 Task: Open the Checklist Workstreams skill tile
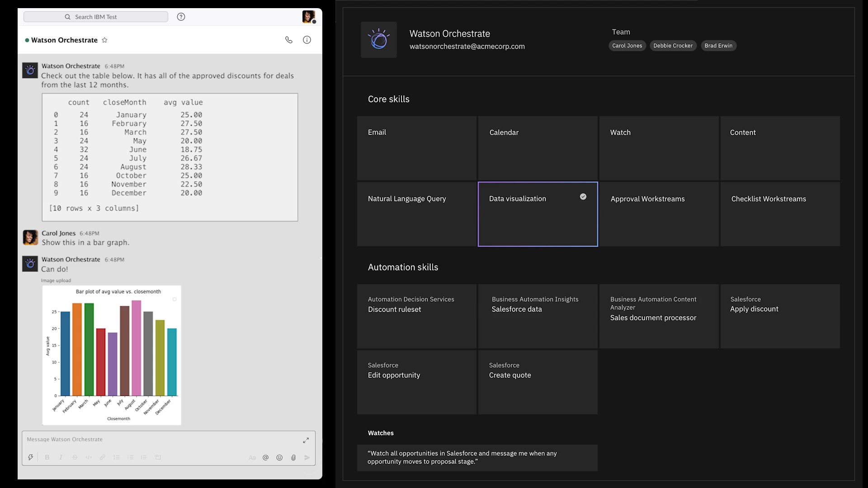[x=780, y=214]
